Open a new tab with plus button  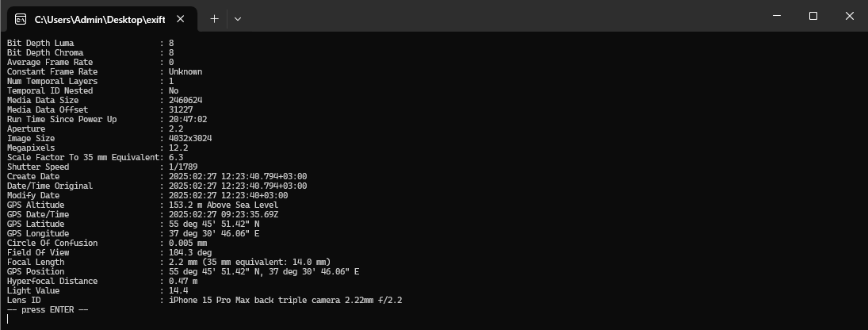point(214,18)
